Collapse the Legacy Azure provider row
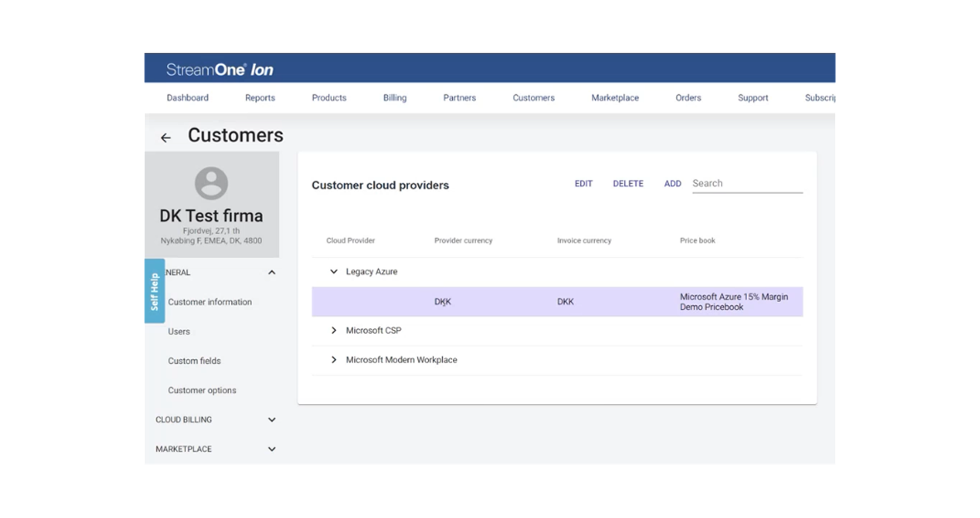This screenshot has height=518, width=980. pyautogui.click(x=334, y=271)
